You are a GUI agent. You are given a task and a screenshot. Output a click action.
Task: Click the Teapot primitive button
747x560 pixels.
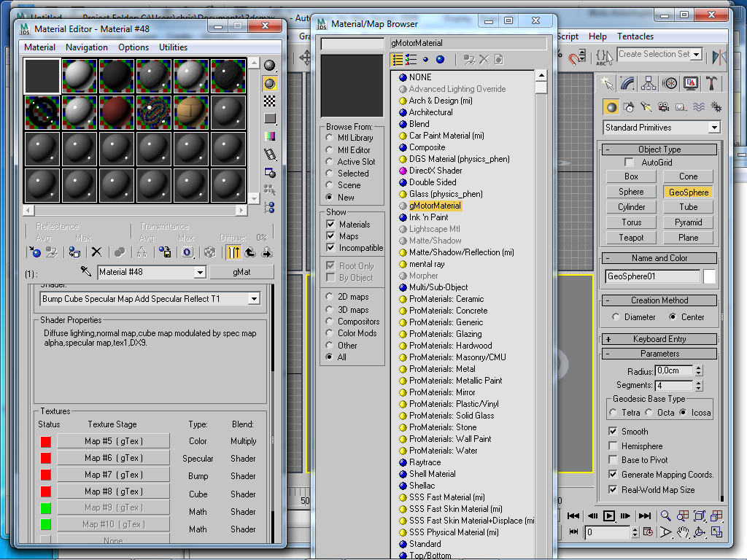[631, 238]
